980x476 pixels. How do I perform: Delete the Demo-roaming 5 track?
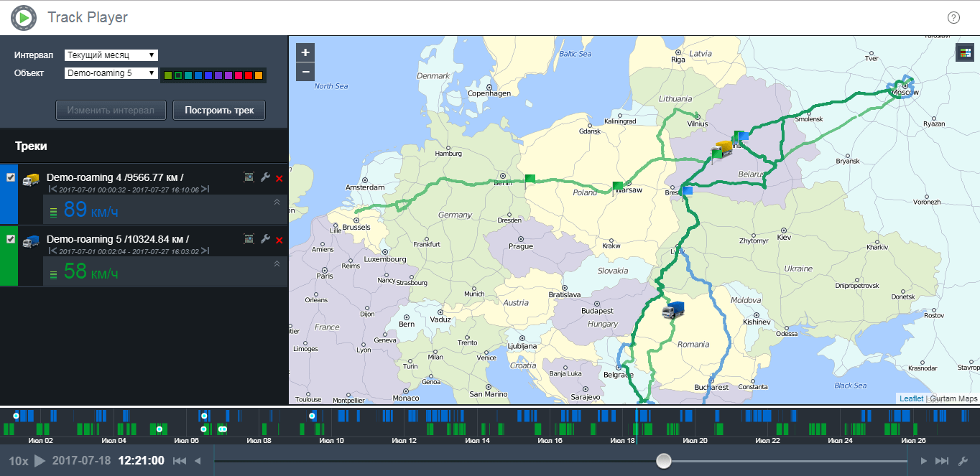[279, 240]
